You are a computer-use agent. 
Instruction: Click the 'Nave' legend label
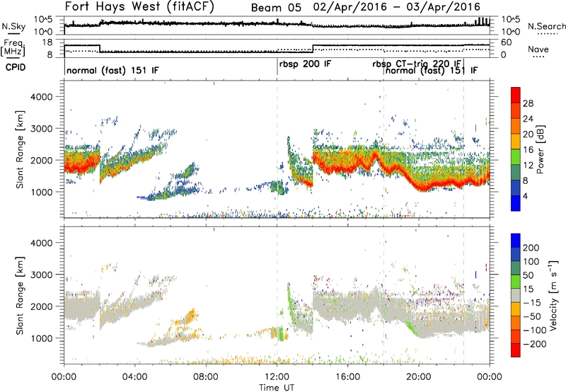(x=538, y=49)
